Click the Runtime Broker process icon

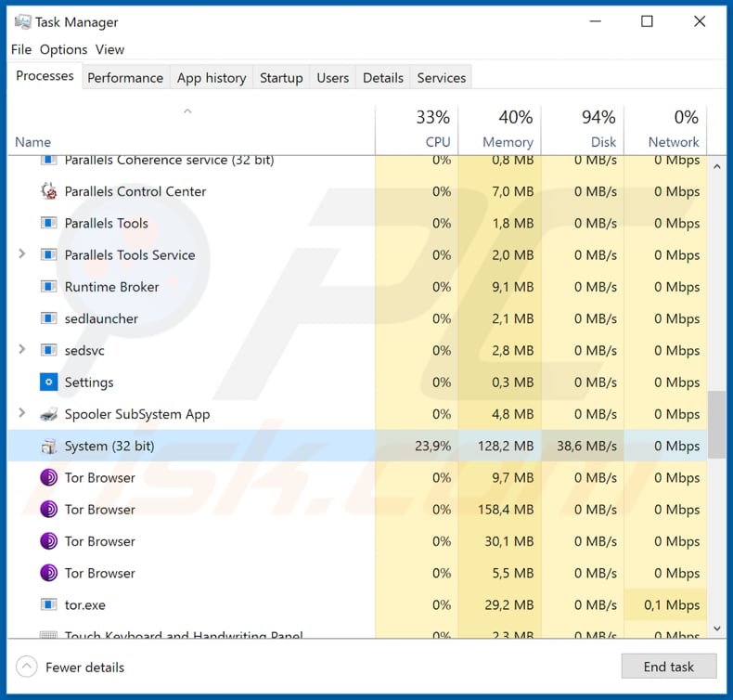[x=48, y=287]
